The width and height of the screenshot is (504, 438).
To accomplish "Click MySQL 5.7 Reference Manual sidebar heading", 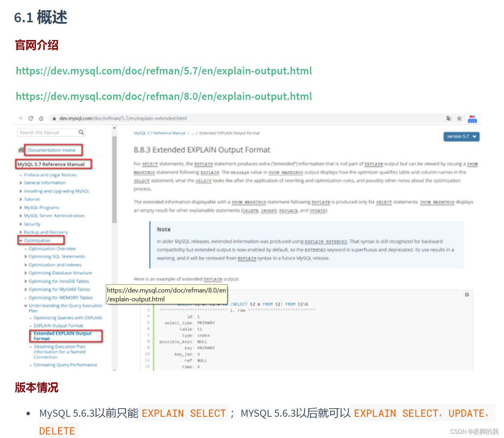I will [x=51, y=164].
